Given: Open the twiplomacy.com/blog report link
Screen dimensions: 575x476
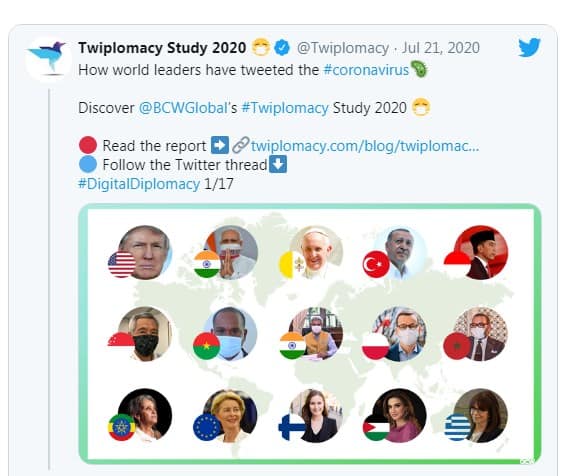Looking at the screenshot, I should (x=365, y=146).
